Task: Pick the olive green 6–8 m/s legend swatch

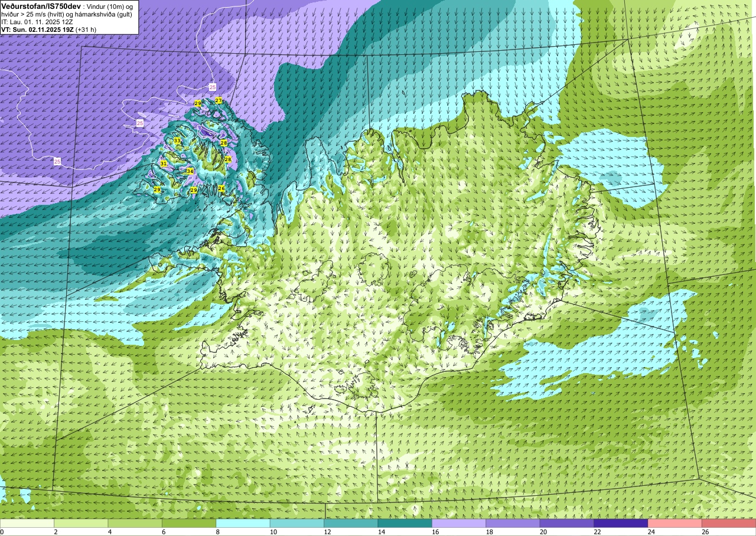Action: [189, 524]
